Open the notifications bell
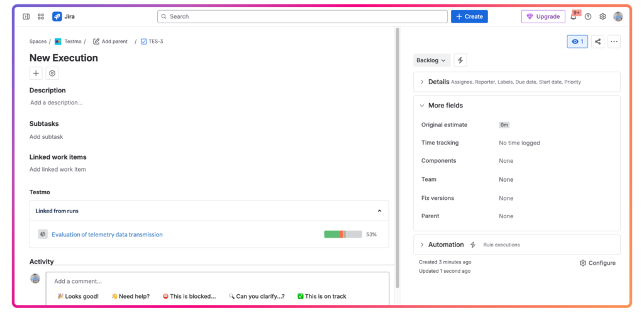This screenshot has width=644, height=315. click(574, 17)
